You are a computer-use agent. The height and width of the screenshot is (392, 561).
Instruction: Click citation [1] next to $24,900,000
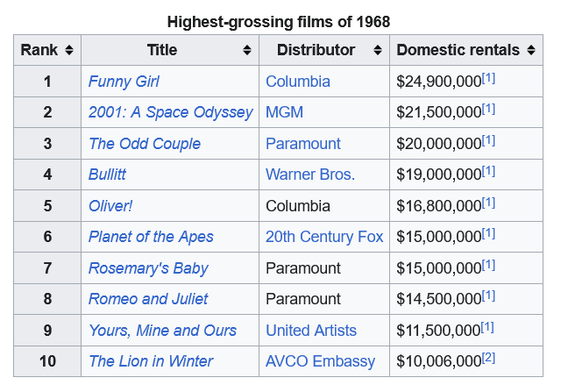tap(489, 78)
